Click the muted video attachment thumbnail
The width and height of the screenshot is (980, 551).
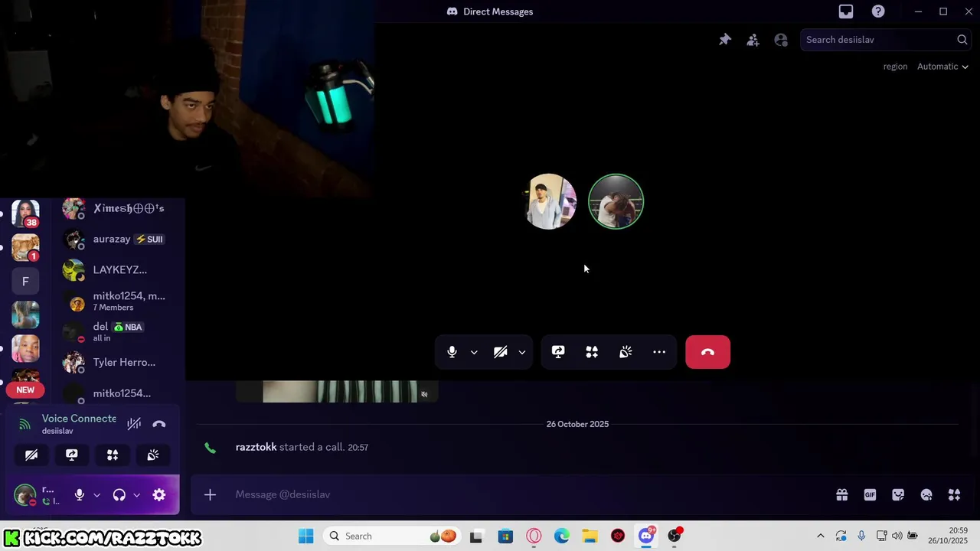(x=337, y=391)
